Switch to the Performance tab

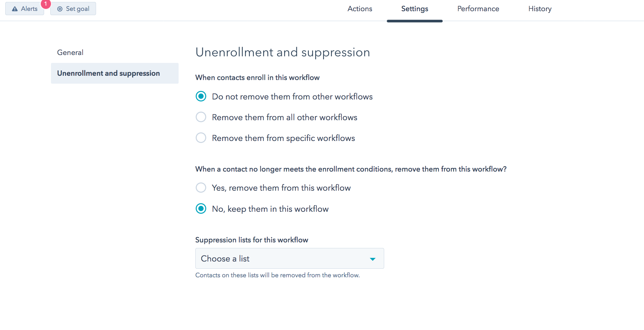pos(478,9)
